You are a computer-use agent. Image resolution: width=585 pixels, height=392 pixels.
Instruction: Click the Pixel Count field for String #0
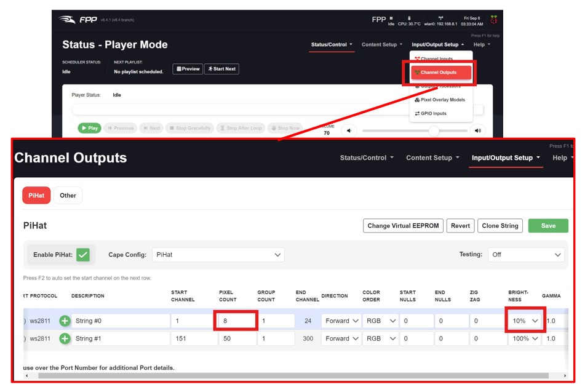(236, 321)
